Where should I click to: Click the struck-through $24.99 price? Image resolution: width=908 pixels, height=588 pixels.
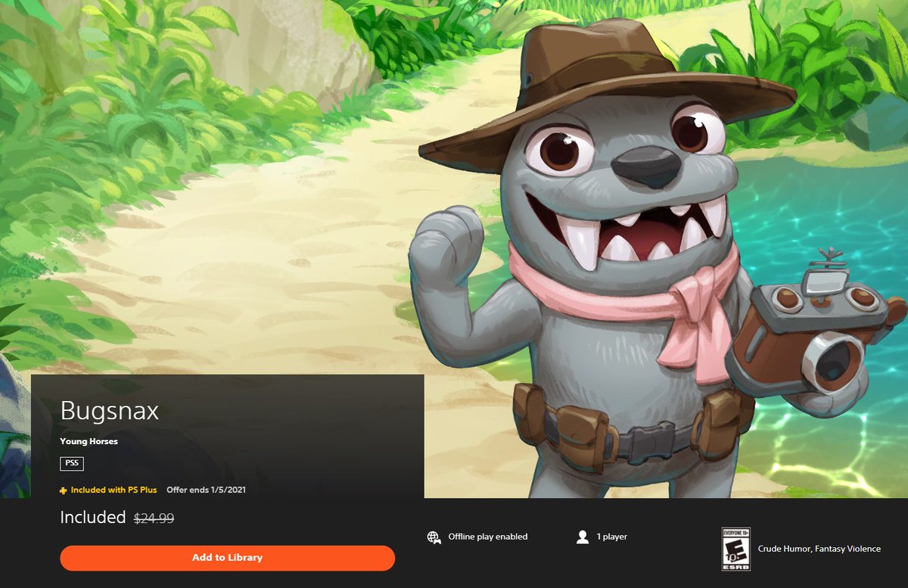pyautogui.click(x=154, y=518)
